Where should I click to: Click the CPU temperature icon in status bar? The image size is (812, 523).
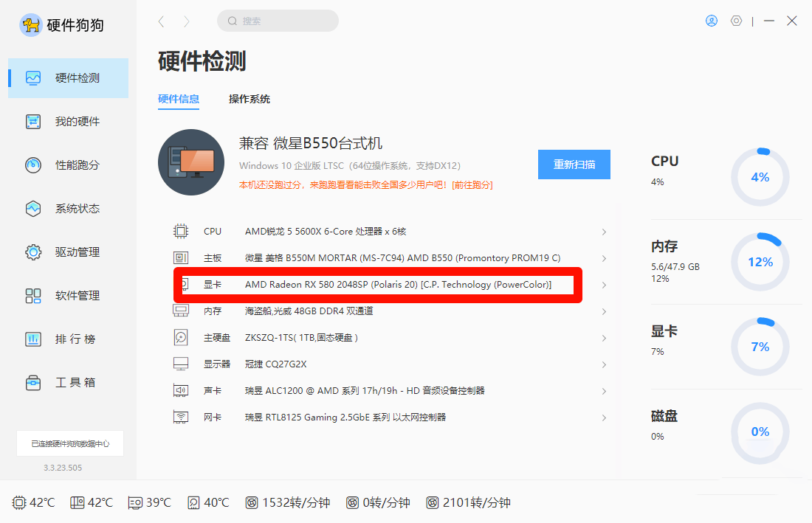coord(18,502)
